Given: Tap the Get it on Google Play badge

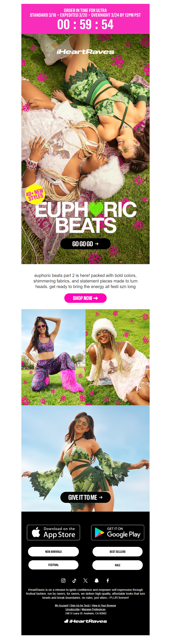Looking at the screenshot, I should point(117,532).
